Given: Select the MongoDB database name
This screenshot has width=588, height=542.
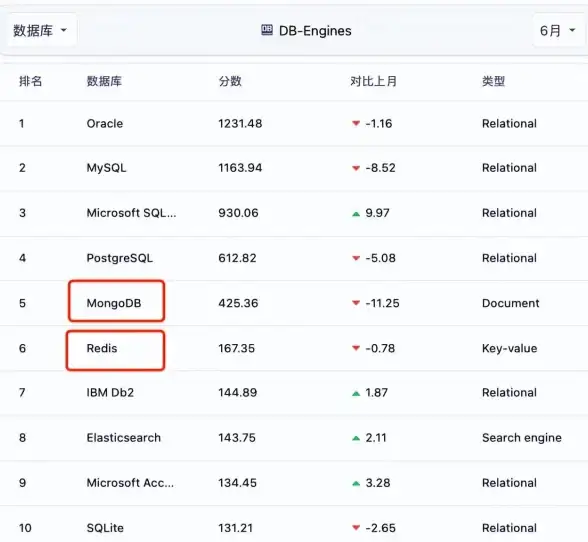Looking at the screenshot, I should [x=114, y=303].
